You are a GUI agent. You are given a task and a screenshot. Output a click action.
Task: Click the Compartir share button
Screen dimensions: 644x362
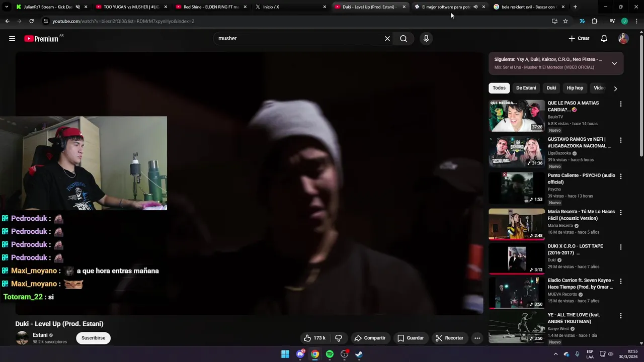coord(370,338)
